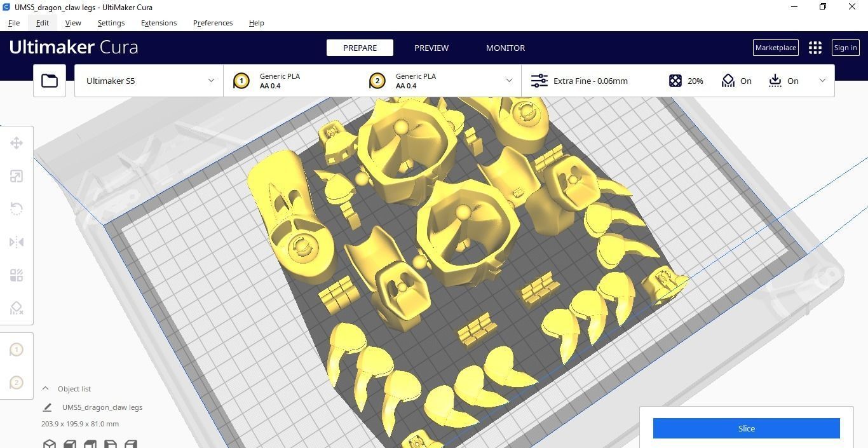Choose extruder 2 sidebar button
The height and width of the screenshot is (448, 868).
click(17, 383)
